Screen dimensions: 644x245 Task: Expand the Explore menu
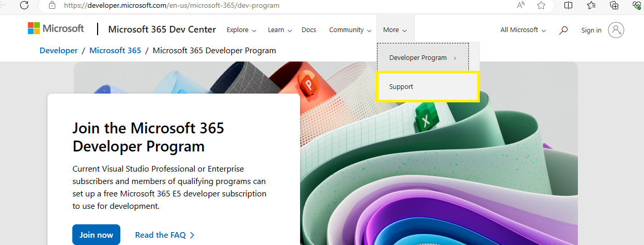(241, 30)
